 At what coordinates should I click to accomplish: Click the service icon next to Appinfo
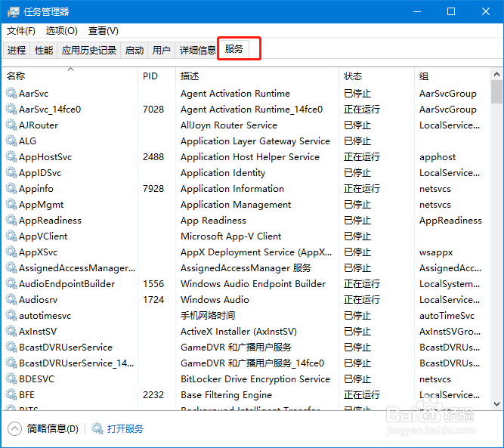click(x=11, y=188)
